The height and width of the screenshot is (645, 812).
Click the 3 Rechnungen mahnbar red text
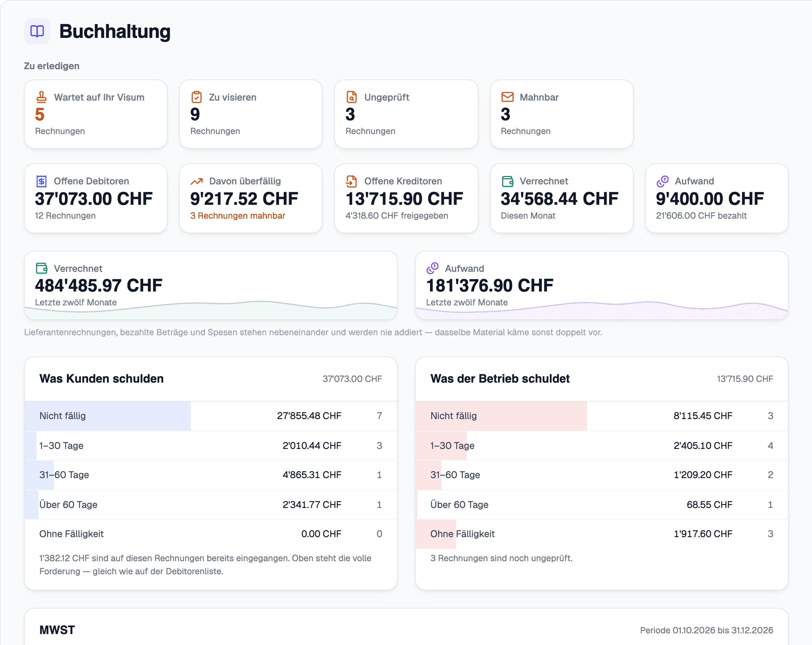click(x=238, y=216)
